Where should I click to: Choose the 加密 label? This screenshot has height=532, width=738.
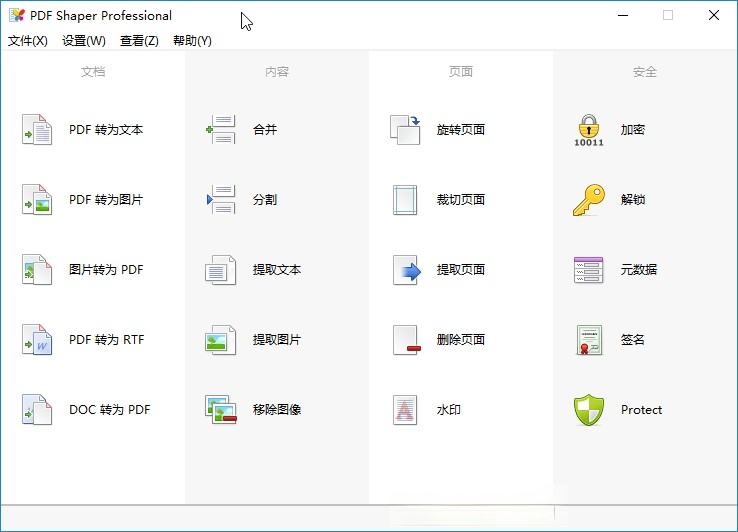tap(633, 129)
